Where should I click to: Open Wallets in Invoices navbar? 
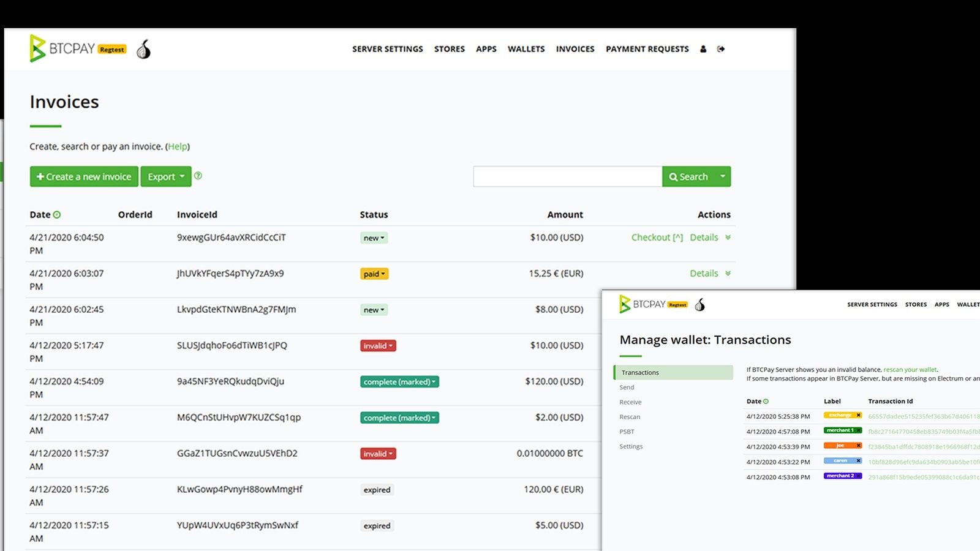(526, 49)
